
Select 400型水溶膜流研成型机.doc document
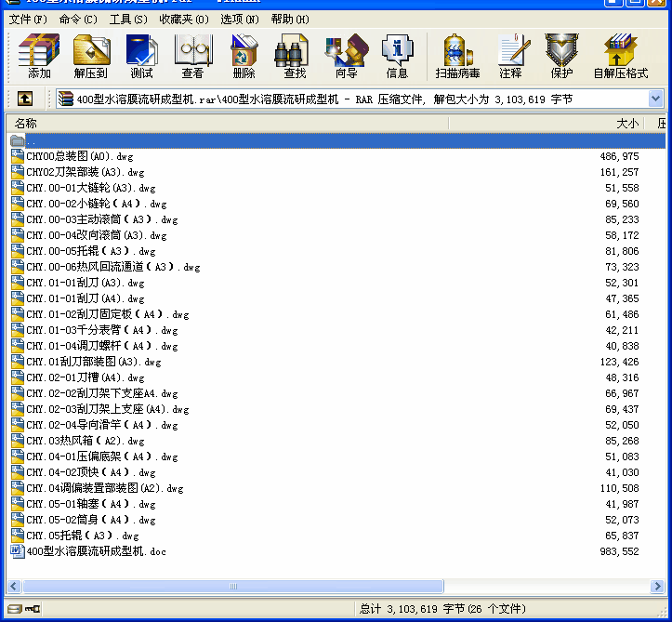pyautogui.click(x=96, y=551)
